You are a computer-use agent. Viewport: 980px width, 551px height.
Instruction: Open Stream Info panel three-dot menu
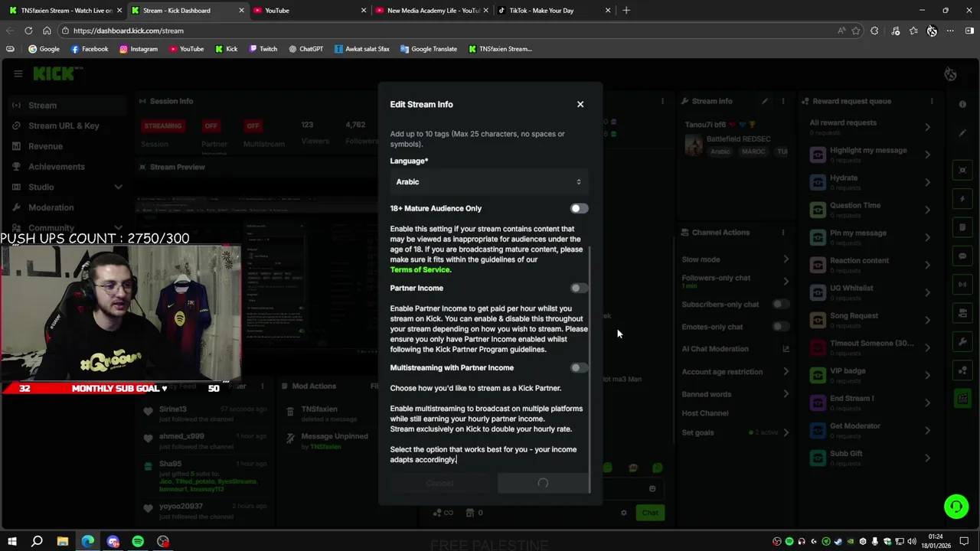[782, 101]
